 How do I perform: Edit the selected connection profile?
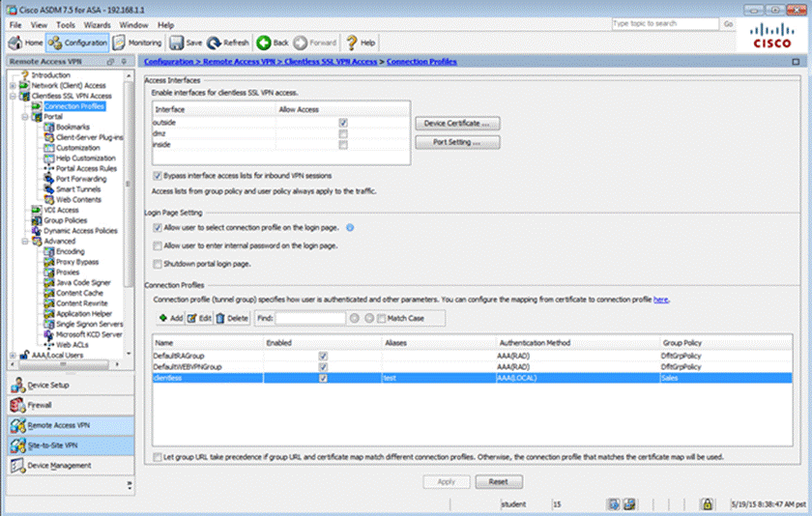point(199,318)
